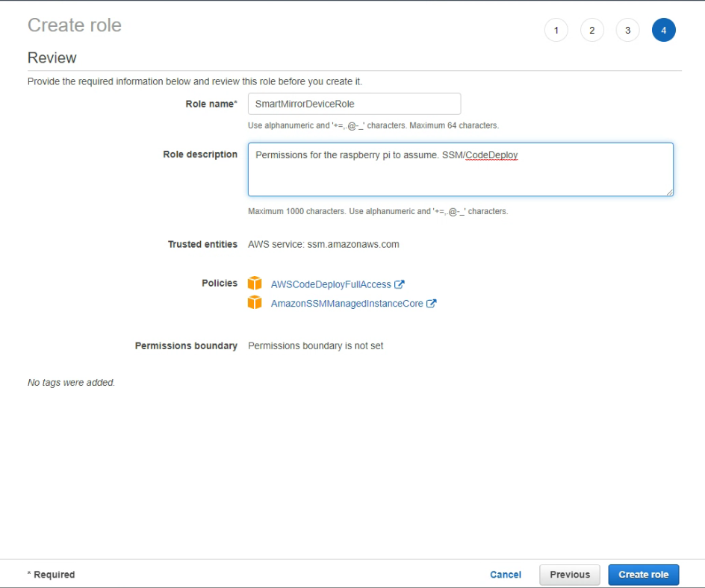705x588 pixels.
Task: Click the AmazonSSMManagedInstanceCore policy box icon
Action: click(255, 302)
